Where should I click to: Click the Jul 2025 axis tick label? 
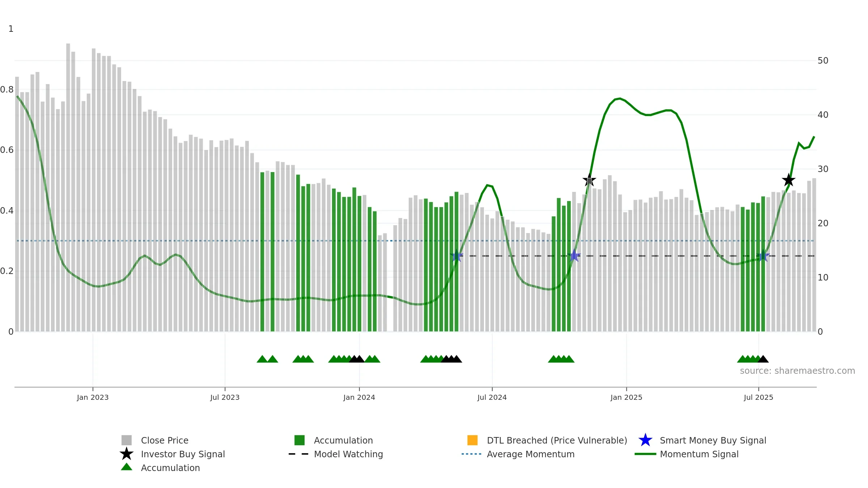click(758, 398)
